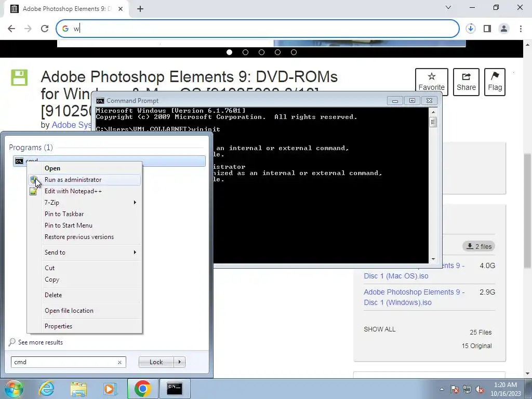Choose Pin to Taskbar
The image size is (532, 399).
(x=84, y=214)
